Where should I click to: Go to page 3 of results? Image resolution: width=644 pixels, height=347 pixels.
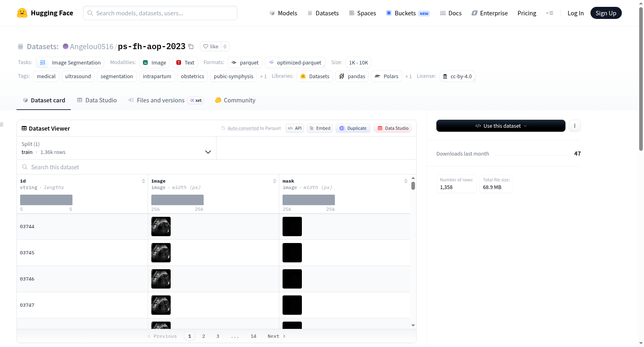click(x=218, y=336)
